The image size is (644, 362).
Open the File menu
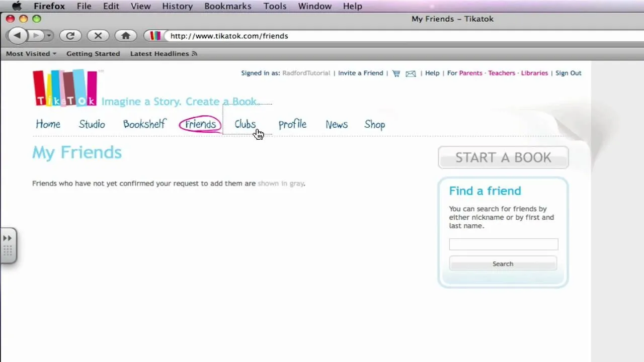(x=84, y=6)
